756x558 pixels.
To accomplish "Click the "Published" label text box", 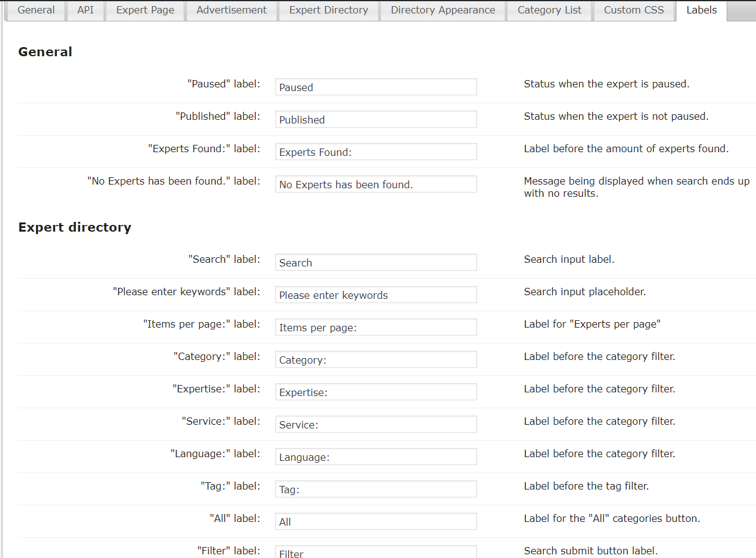I will click(376, 119).
